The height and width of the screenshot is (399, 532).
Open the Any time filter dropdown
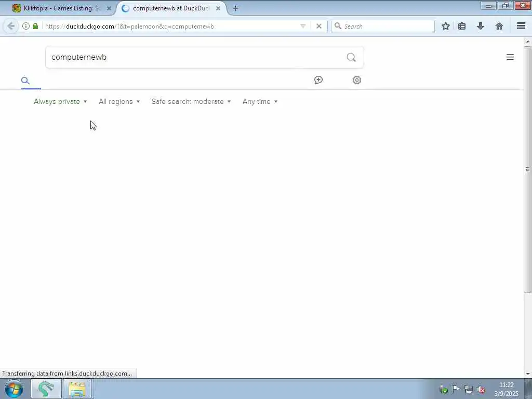(260, 101)
